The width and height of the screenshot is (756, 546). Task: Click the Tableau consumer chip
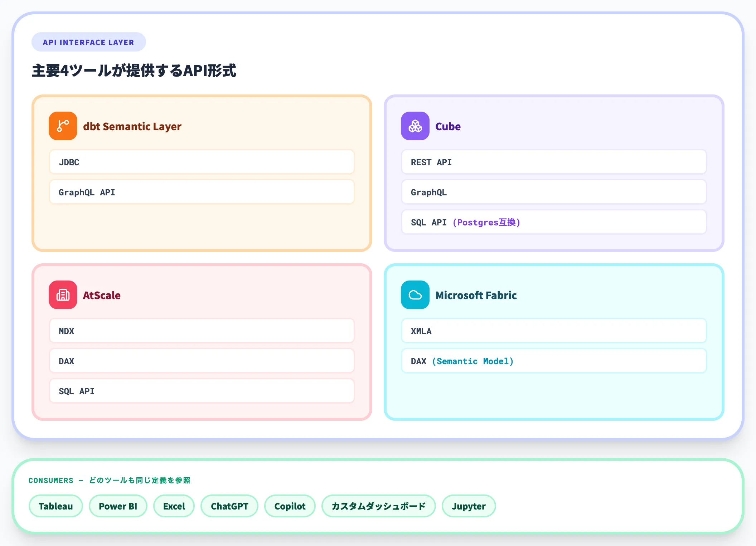click(56, 506)
